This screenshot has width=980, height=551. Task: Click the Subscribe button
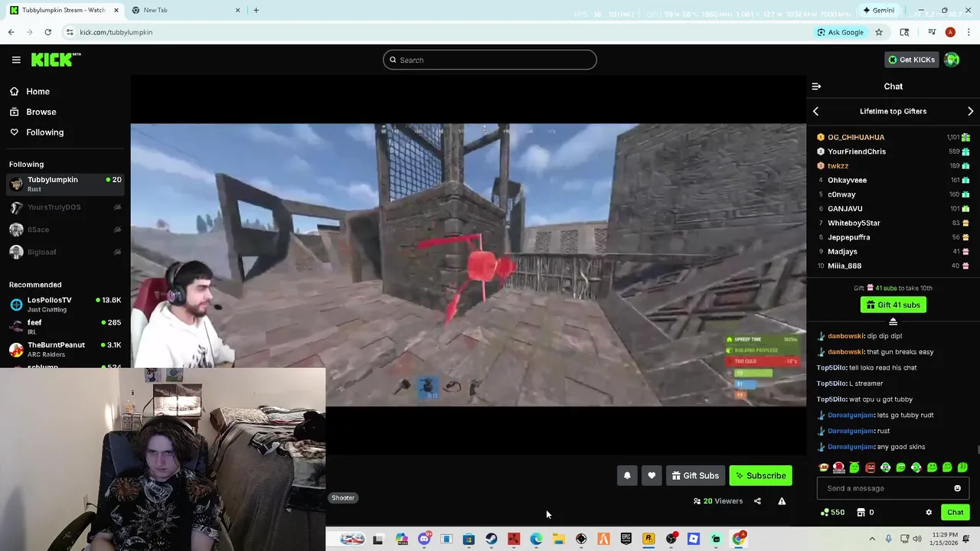[x=760, y=476]
